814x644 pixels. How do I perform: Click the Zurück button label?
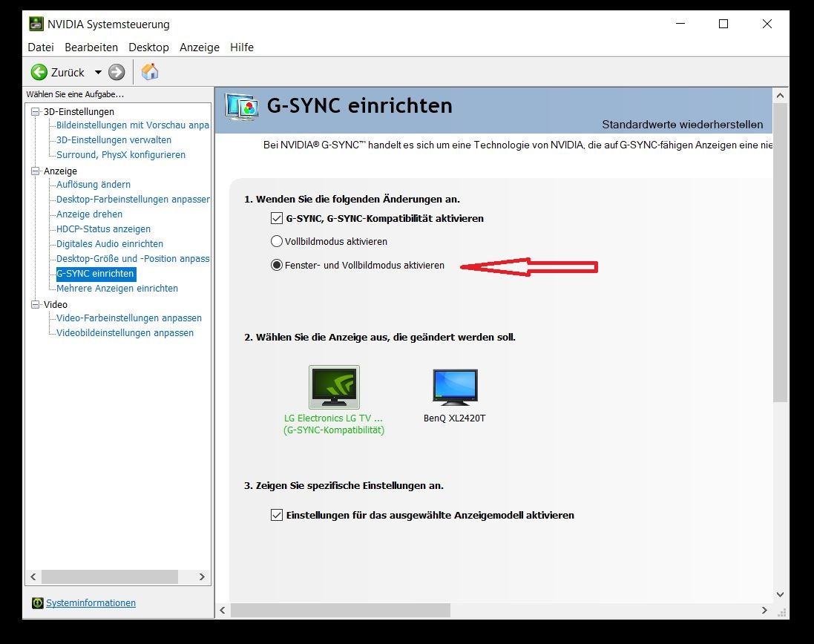[x=68, y=73]
